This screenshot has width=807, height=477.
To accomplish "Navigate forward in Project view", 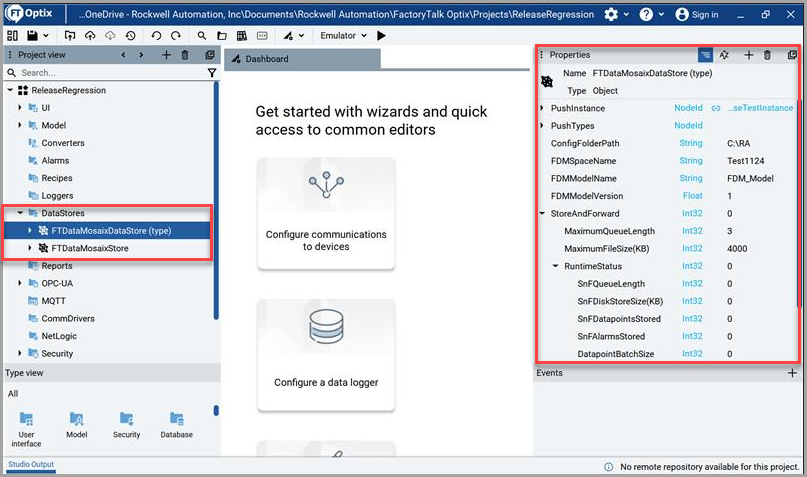I will [142, 55].
